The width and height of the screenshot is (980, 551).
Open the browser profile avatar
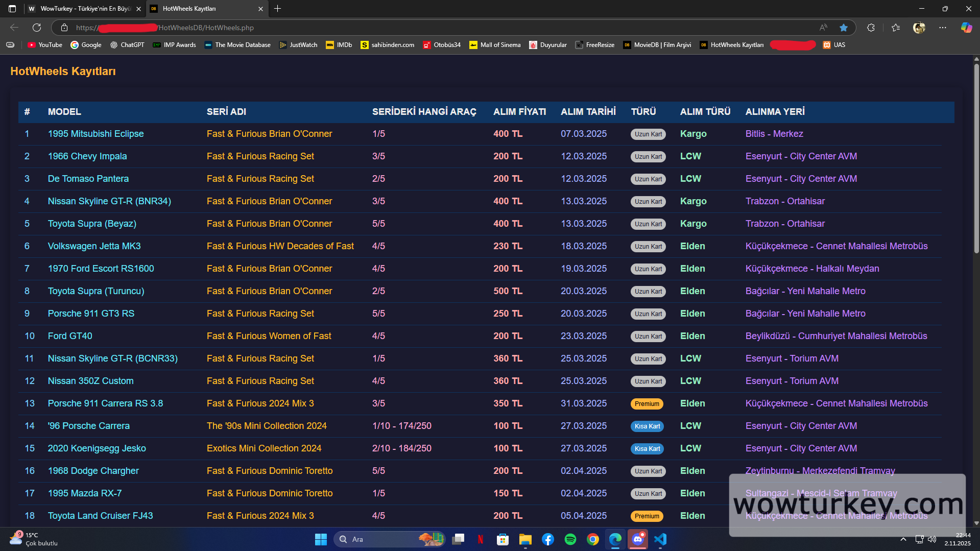coord(919,28)
